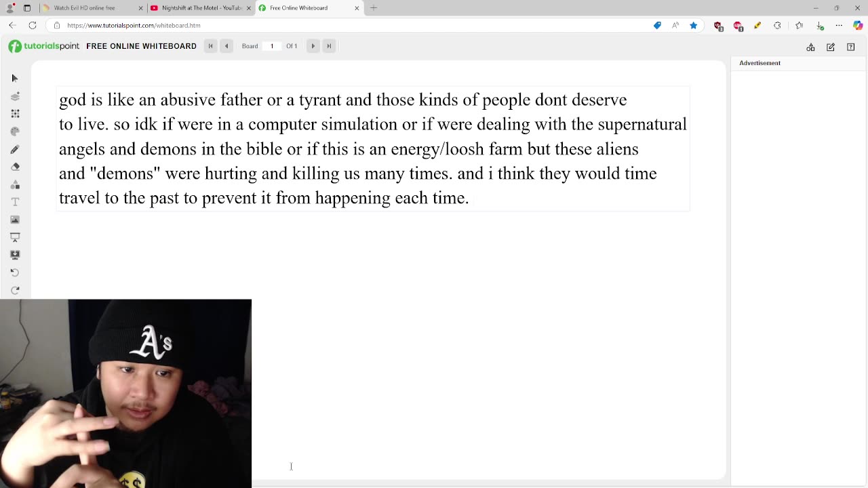This screenshot has height=488, width=868.
Task: Reload the current page
Action: coord(33,26)
